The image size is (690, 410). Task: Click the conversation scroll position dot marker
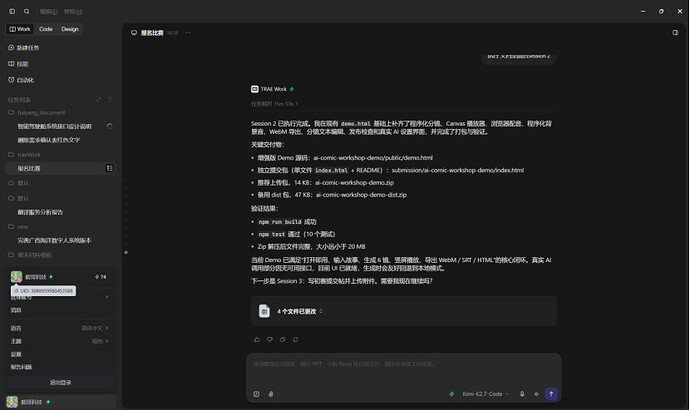point(126,253)
